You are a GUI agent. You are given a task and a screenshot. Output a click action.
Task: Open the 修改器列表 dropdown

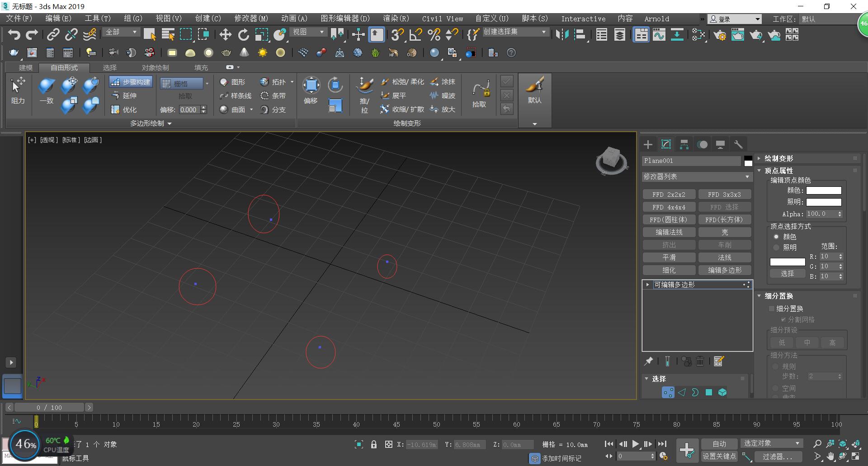(x=697, y=176)
